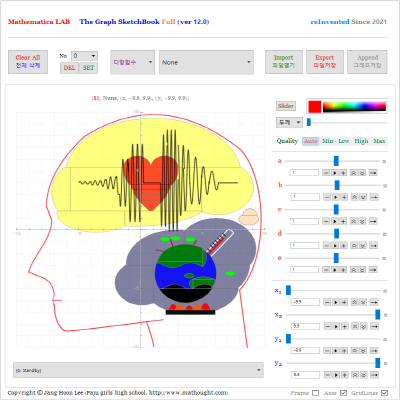400x400 pixels.
Task: Open the No number dropdown
Action: (x=84, y=56)
